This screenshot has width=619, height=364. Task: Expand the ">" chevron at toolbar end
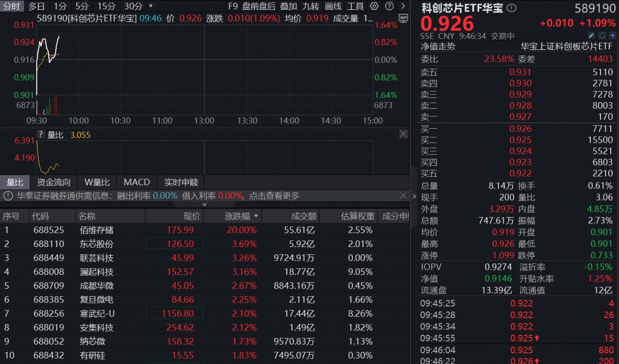[x=403, y=6]
